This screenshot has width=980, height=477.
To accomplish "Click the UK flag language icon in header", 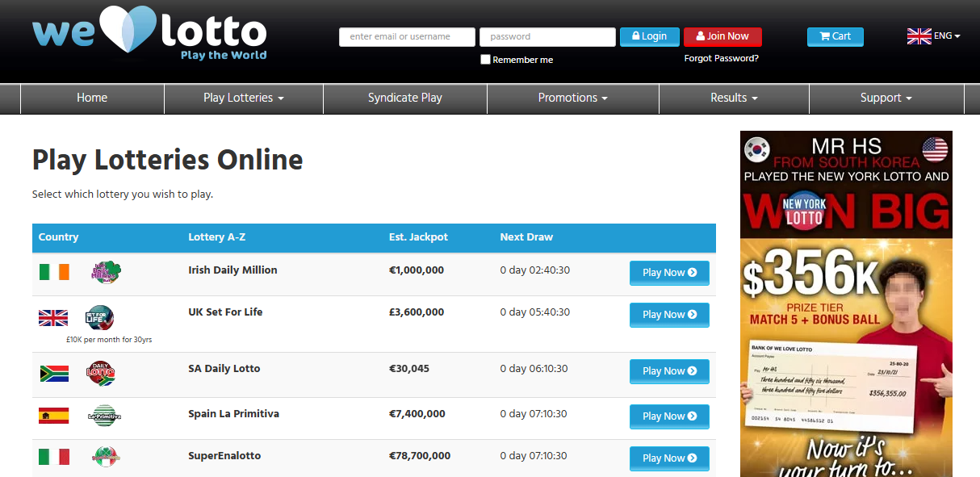I will (x=919, y=36).
